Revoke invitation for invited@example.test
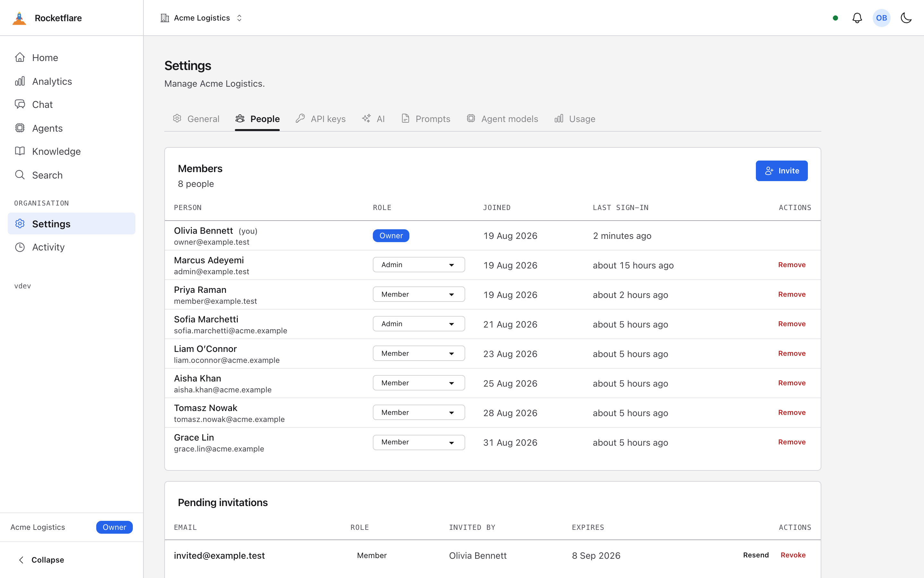 [793, 555]
